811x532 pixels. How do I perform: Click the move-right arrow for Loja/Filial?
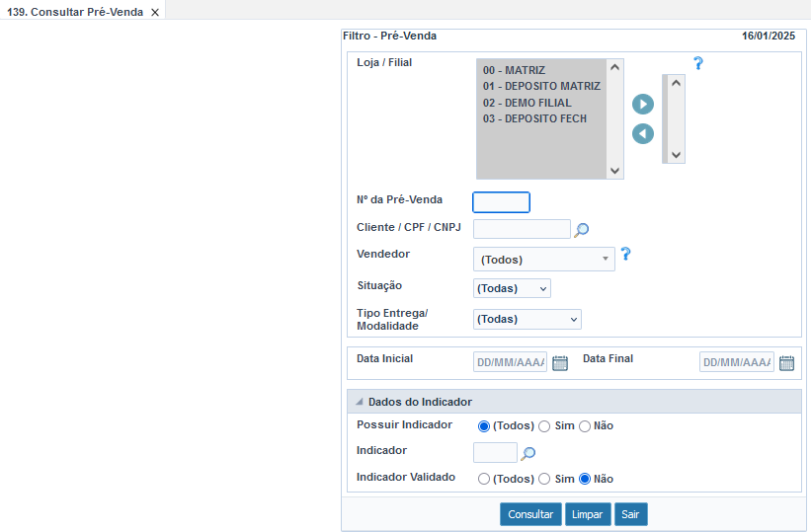[643, 105]
